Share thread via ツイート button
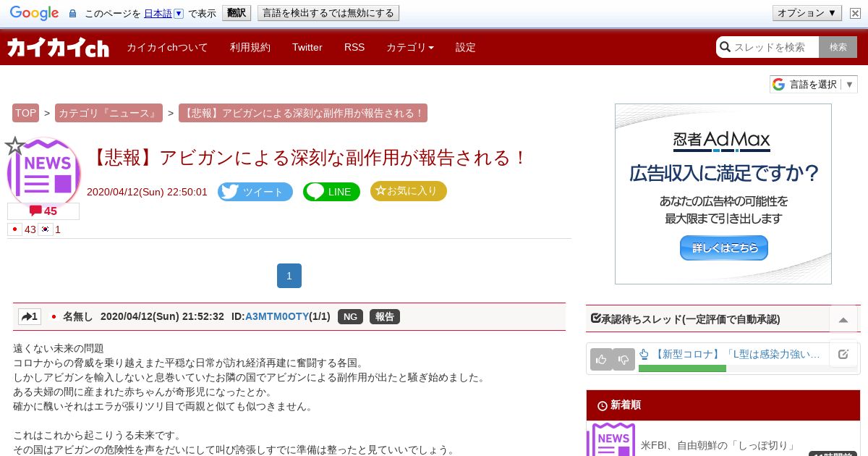 pyautogui.click(x=255, y=192)
